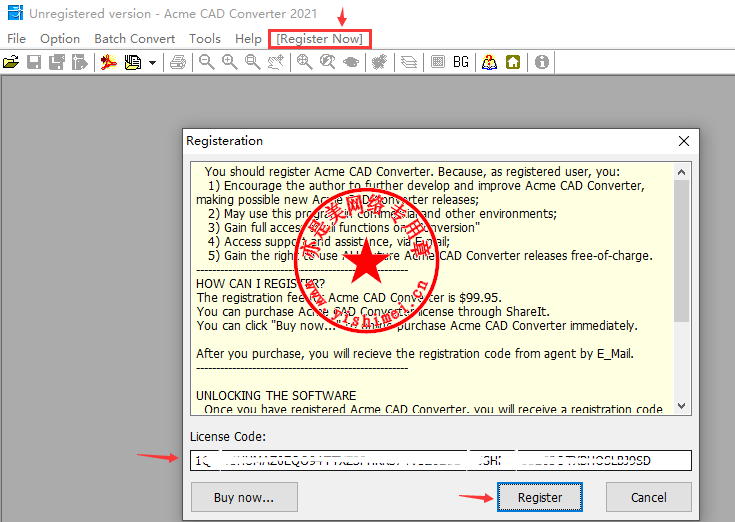Open the Option menu
Image resolution: width=735 pixels, height=522 pixels.
[x=60, y=38]
